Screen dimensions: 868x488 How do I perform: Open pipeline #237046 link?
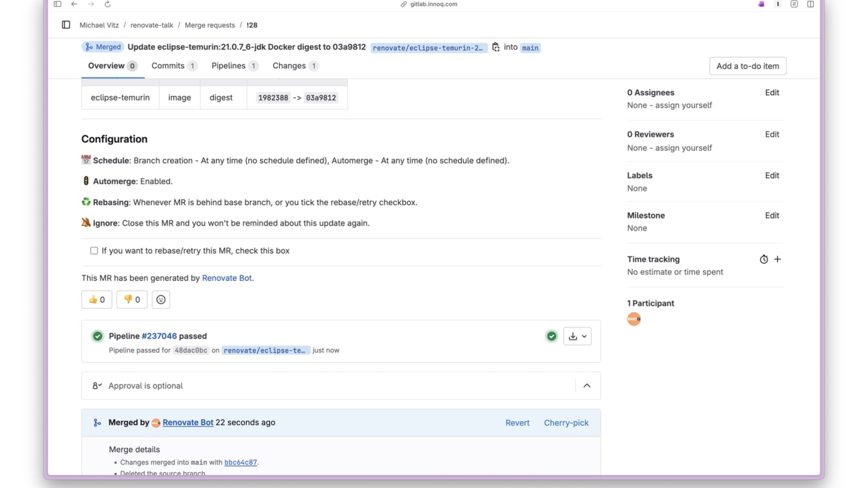click(x=159, y=336)
